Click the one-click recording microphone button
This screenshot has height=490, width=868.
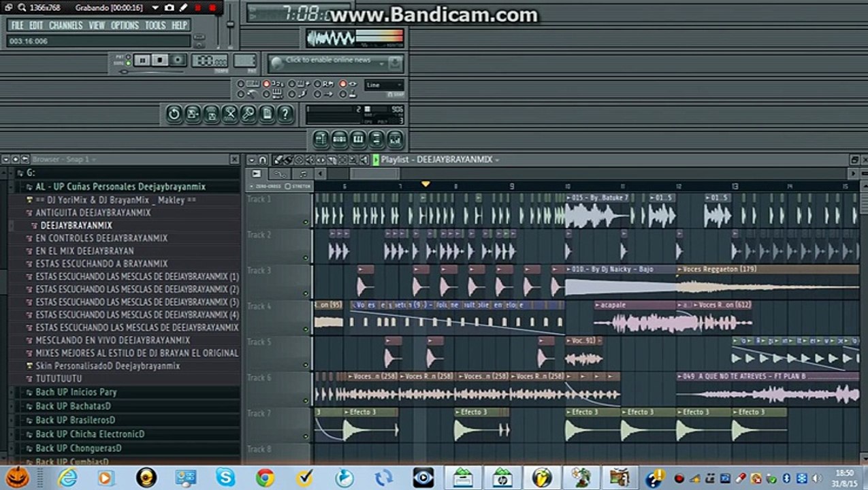[248, 114]
